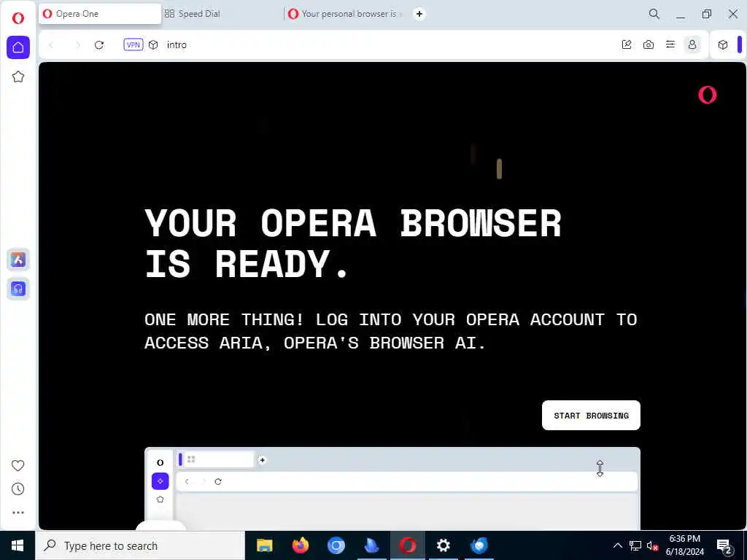Open History clock icon in sidebar
This screenshot has height=560, width=747.
18,489
